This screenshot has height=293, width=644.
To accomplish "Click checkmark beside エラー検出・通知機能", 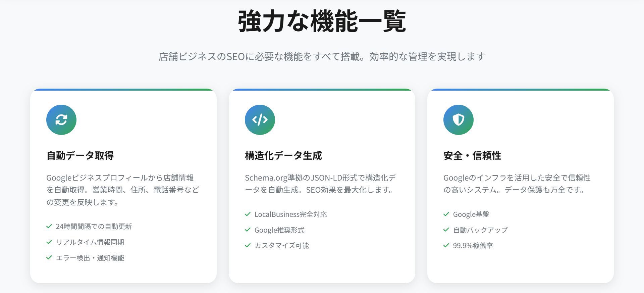I will [x=49, y=258].
